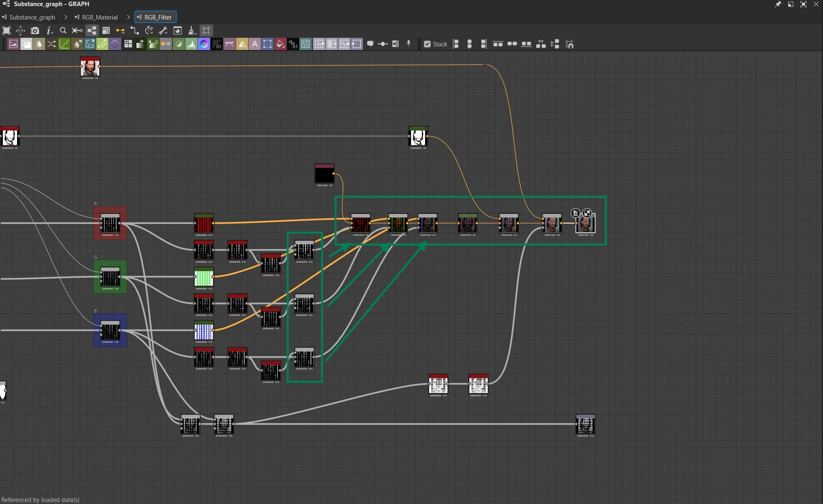Add a Blur node from toolbar
Viewport: 823px width, 504px height.
coord(39,44)
